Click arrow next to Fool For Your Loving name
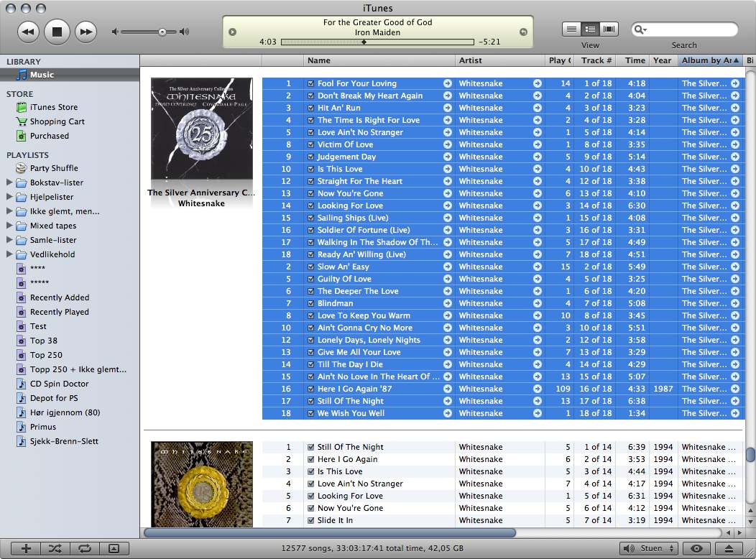The width and height of the screenshot is (756, 559). 448,83
